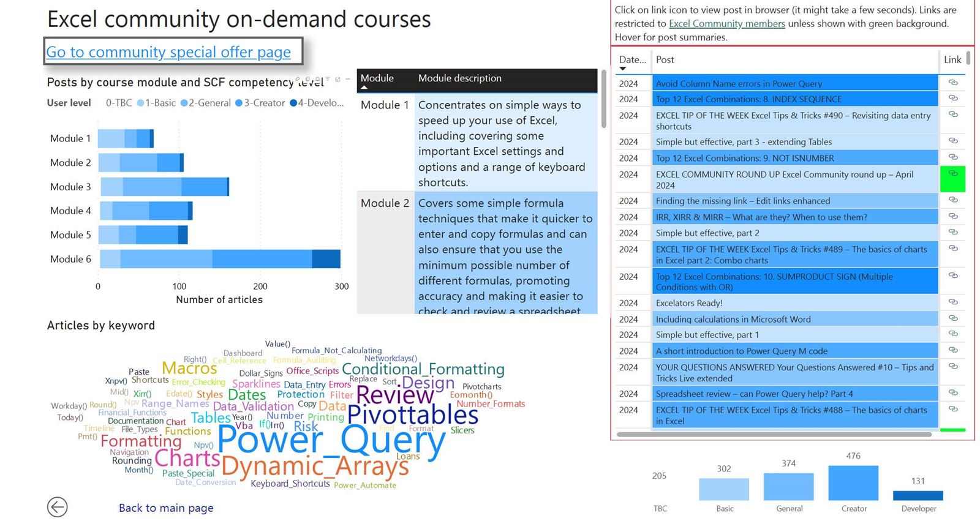980x521 pixels.
Task: Open the Excel Community members link
Action: pos(726,24)
